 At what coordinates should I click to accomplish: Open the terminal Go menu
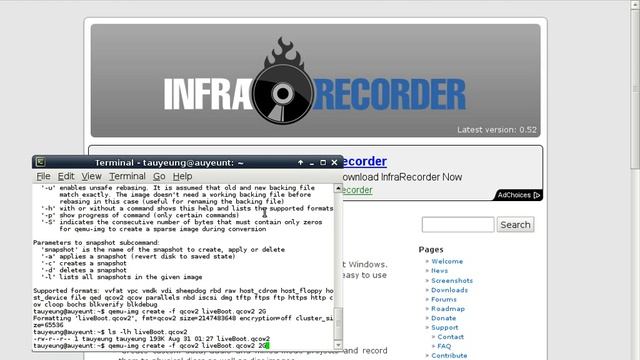[159, 176]
